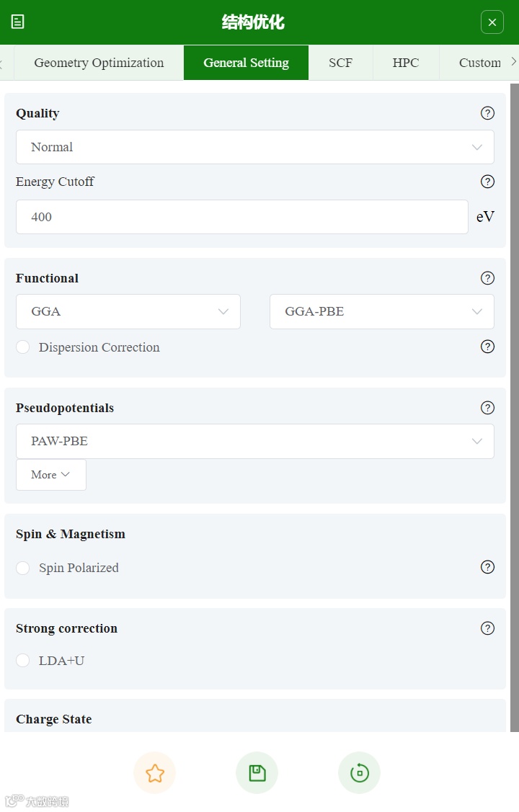Click the circular reset icon
This screenshot has width=519, height=812.
[359, 773]
